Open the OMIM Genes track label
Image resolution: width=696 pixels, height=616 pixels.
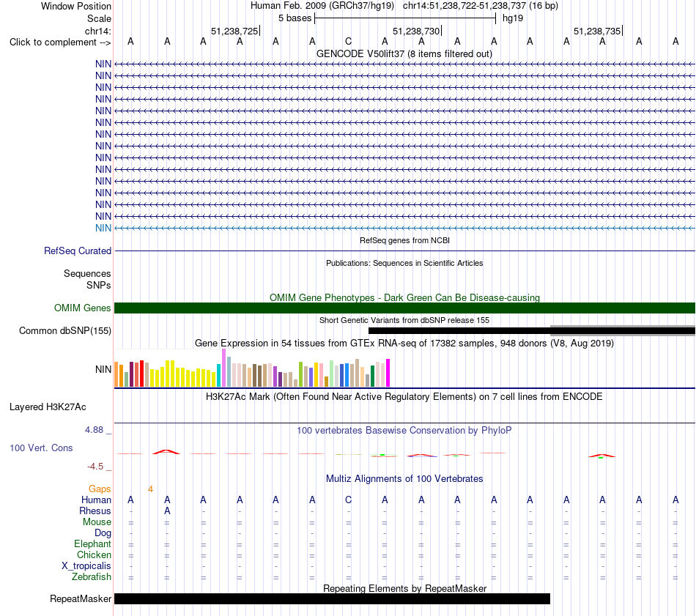click(x=82, y=308)
